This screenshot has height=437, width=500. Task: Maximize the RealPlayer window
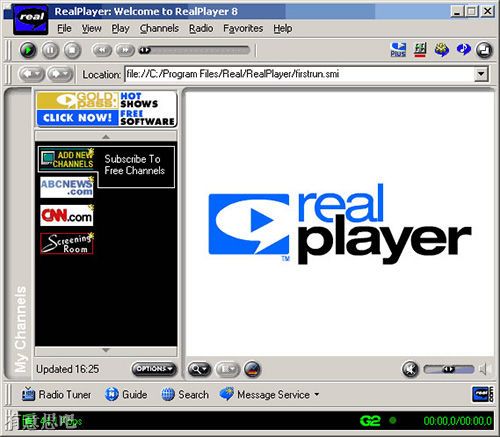click(x=471, y=11)
